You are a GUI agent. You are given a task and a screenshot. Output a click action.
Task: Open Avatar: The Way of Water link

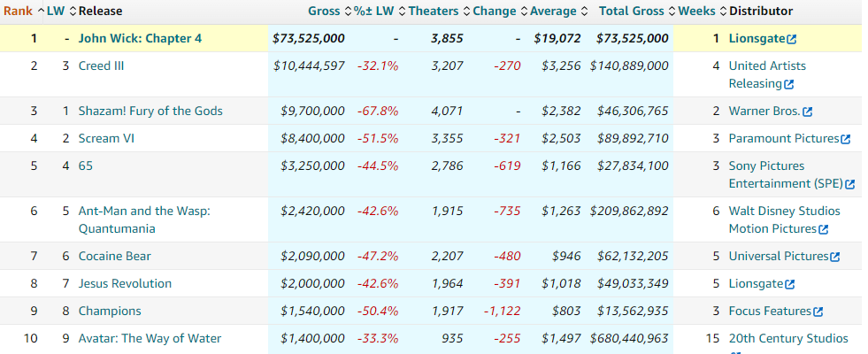point(150,338)
